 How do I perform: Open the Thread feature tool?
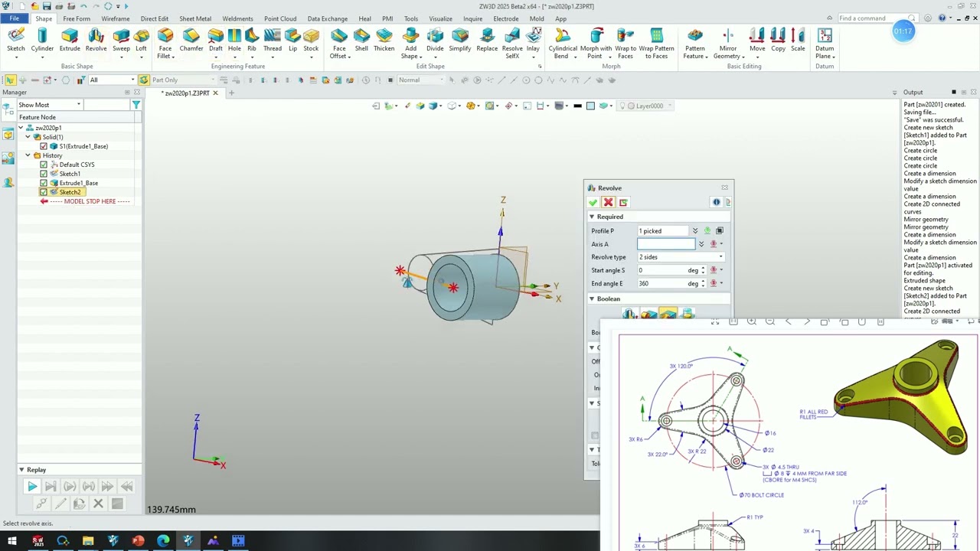(x=273, y=41)
